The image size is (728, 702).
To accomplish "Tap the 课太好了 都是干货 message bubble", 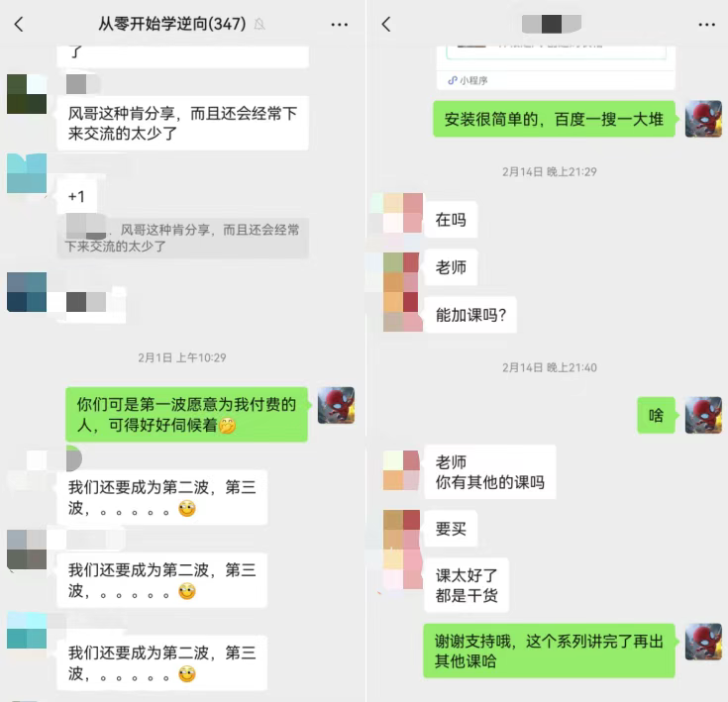I will coord(467,585).
